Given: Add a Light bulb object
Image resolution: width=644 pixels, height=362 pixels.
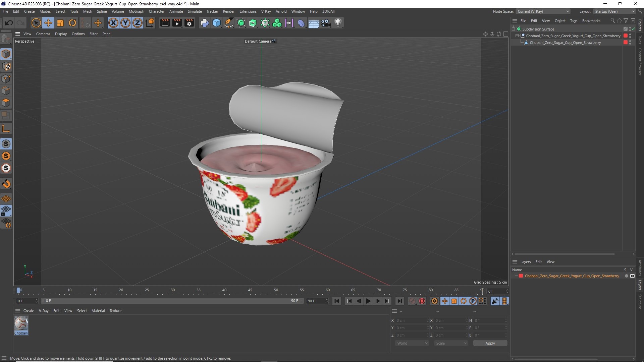Looking at the screenshot, I should click(338, 23).
